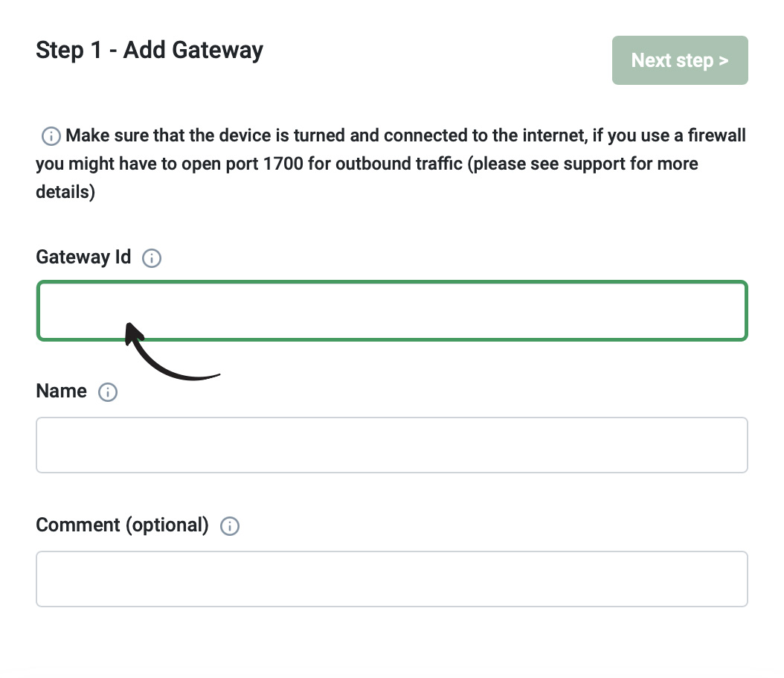Click the Comment (optional) label
This screenshot has width=784, height=678.
click(x=123, y=525)
